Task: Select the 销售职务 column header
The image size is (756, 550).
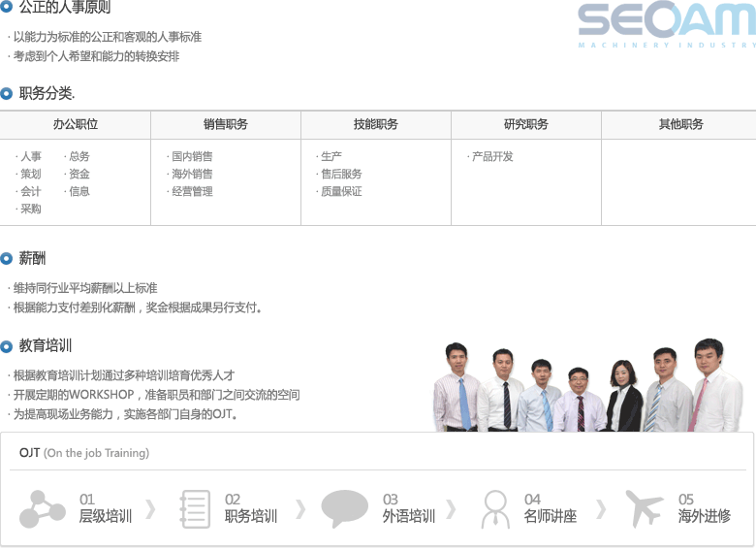Action: coord(226,124)
